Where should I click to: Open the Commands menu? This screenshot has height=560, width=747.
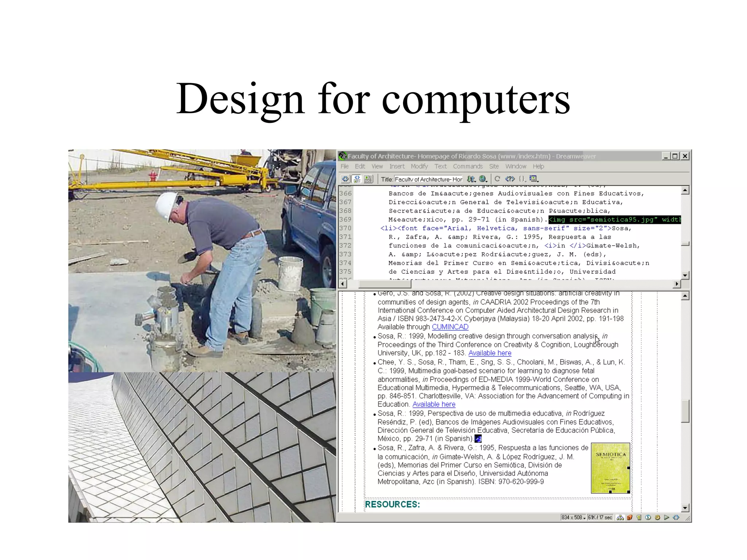coord(468,166)
